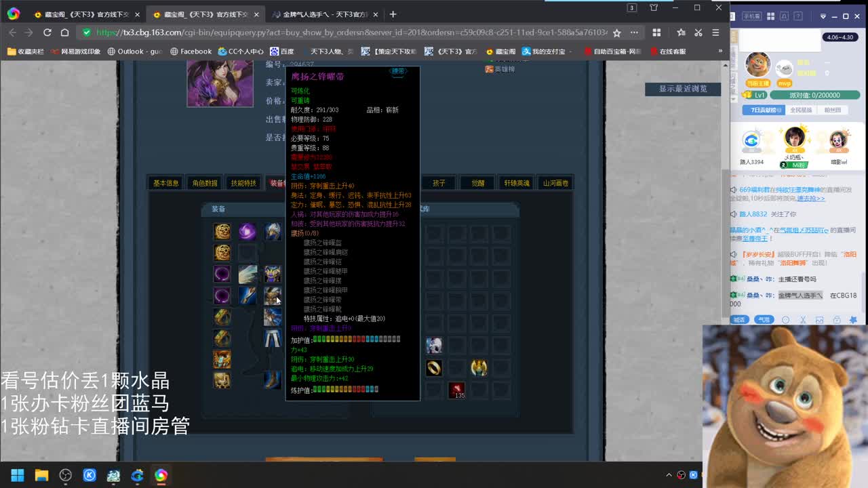Screen dimensions: 868x488
Task: Click the streamer bear avatar in panel
Action: tap(757, 65)
